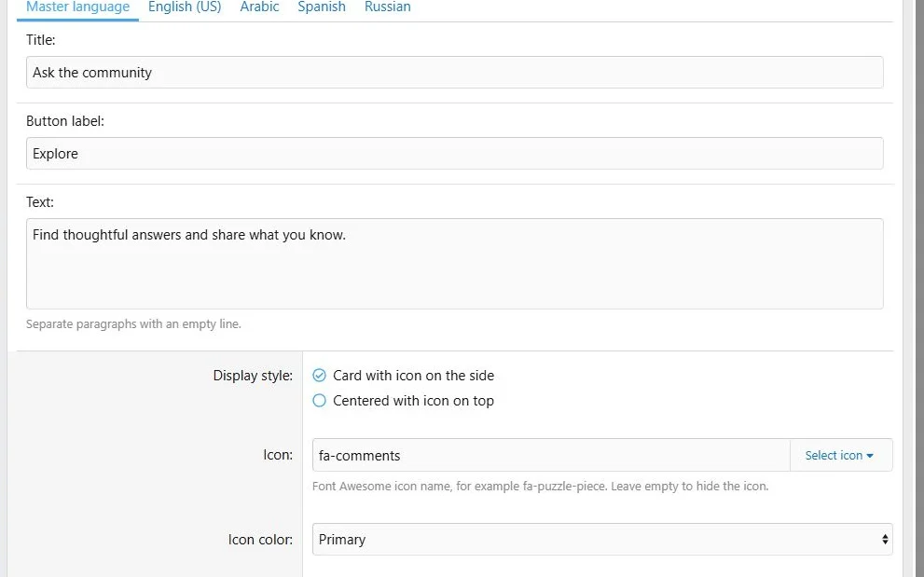Click the Title field with 'Ask the community'
924x577 pixels.
(454, 73)
